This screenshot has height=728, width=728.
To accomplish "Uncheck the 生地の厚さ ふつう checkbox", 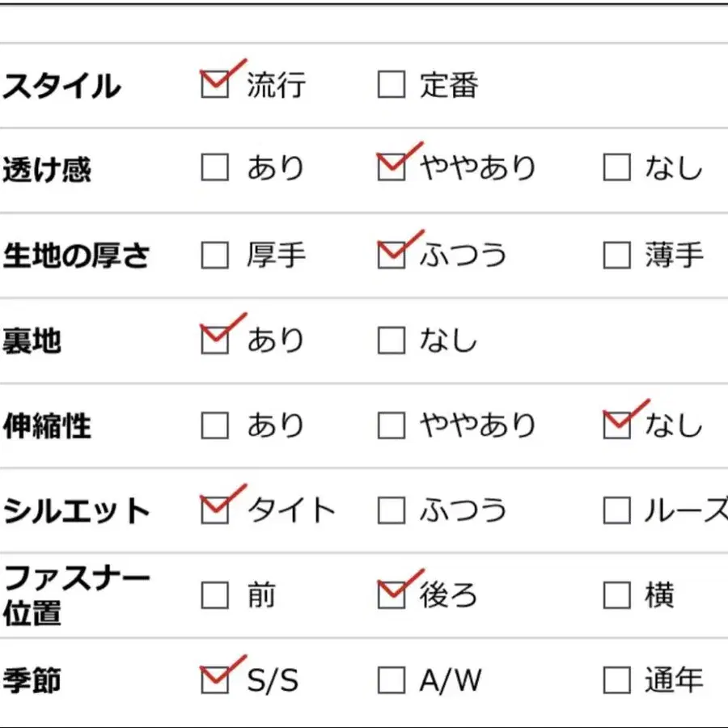I will pyautogui.click(x=392, y=256).
